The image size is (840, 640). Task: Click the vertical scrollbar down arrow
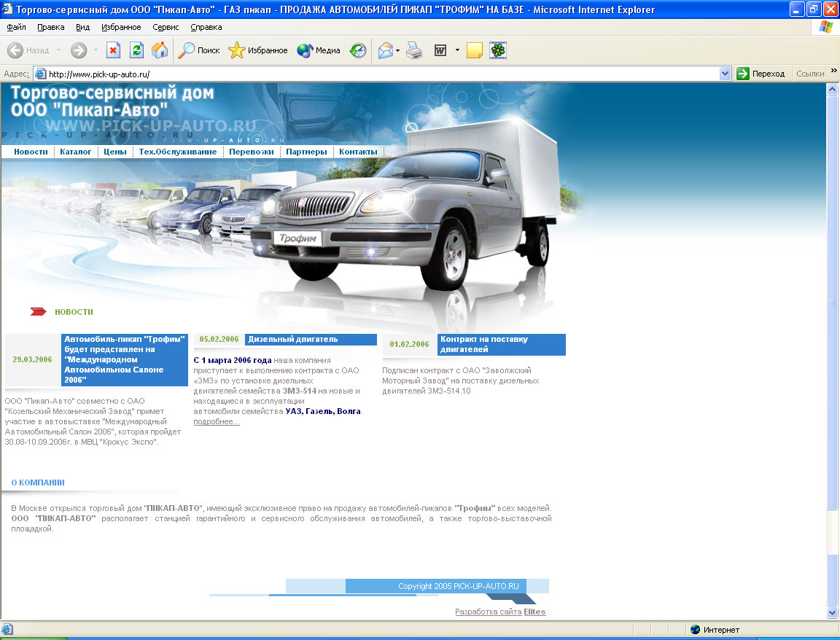[x=832, y=613]
